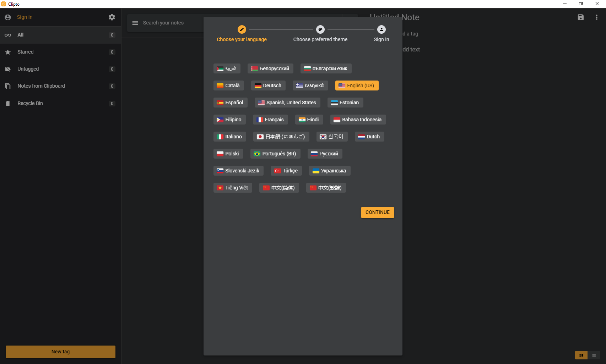Click the New tag button
606x364 pixels.
60,352
